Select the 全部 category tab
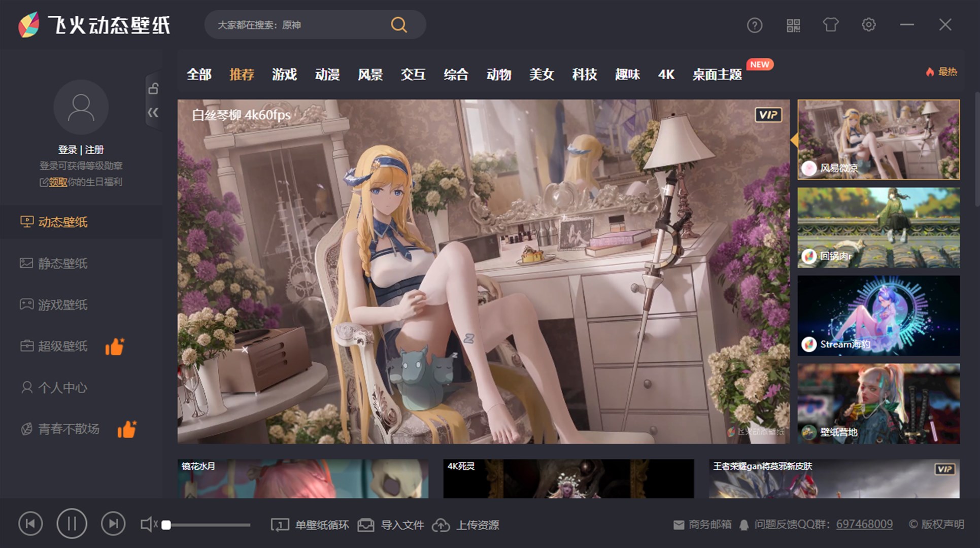 point(199,75)
